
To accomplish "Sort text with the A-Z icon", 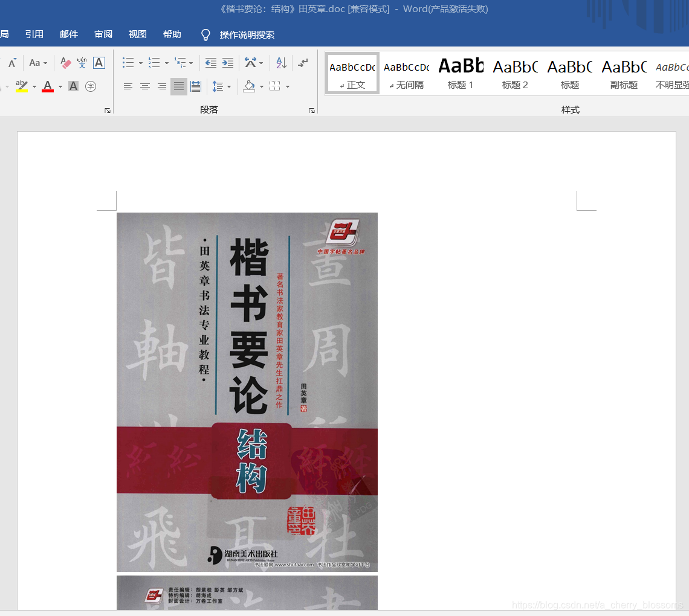I will [281, 63].
